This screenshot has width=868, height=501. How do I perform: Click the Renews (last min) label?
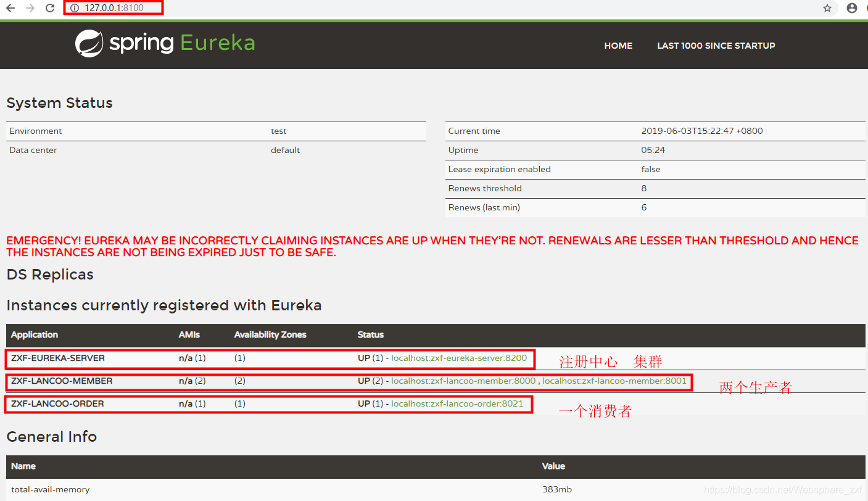[x=484, y=207]
